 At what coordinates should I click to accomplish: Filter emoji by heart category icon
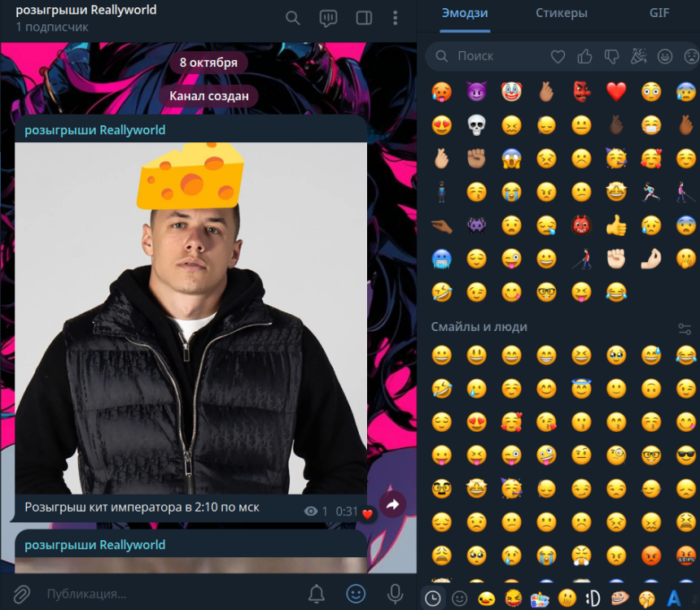558,57
